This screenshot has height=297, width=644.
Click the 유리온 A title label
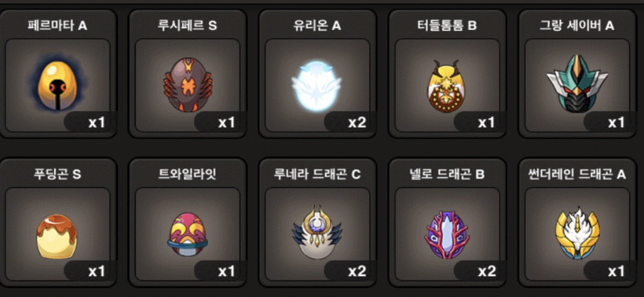tap(318, 26)
